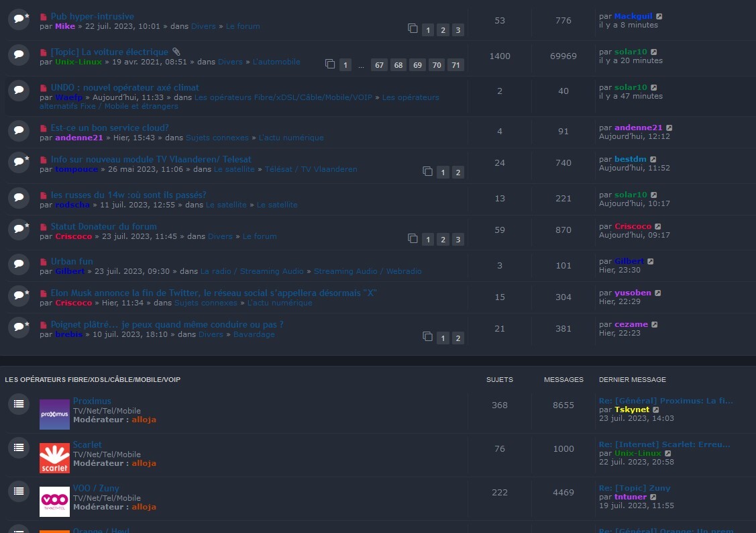Click the Scarlet logo thumbnail
Screen dimensions: 756x533
[x=54, y=458]
